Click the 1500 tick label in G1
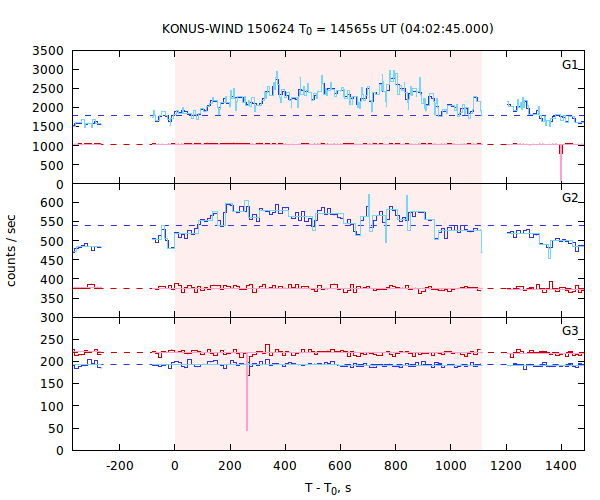The width and height of the screenshot is (600, 500). (x=48, y=127)
